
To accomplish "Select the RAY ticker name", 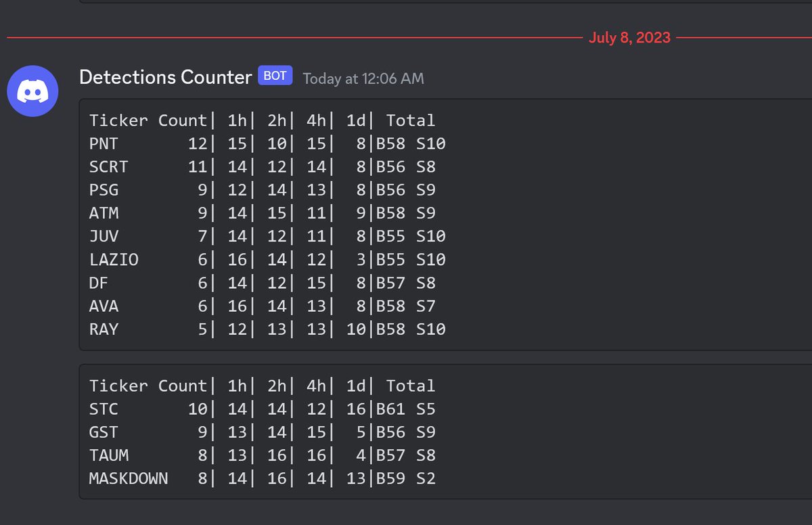I will [104, 329].
